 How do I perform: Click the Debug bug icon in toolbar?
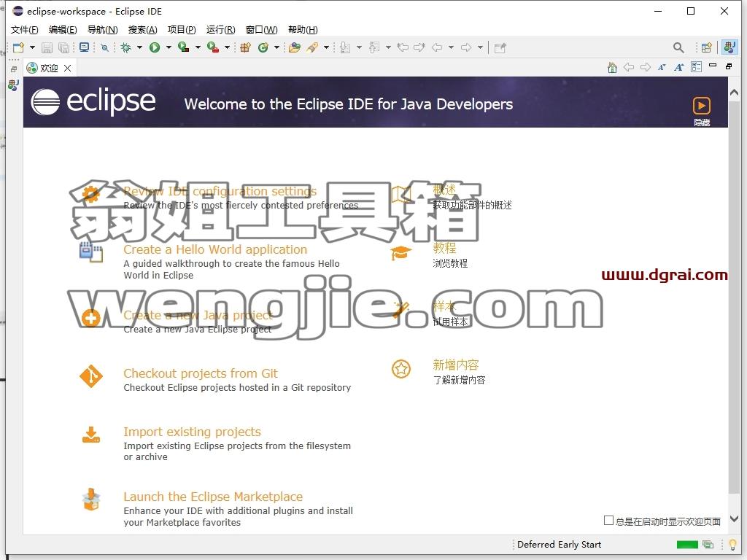[x=126, y=47]
